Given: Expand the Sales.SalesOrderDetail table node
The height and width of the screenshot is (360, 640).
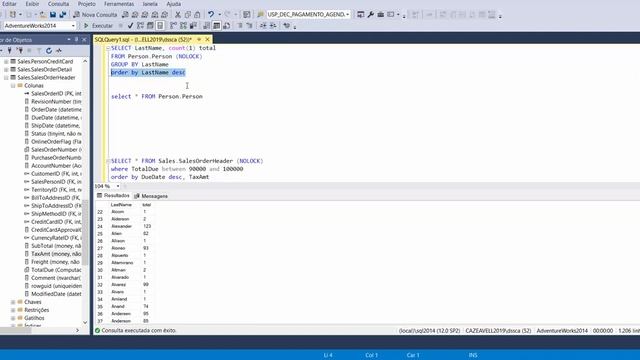Looking at the screenshot, I should pyautogui.click(x=6, y=70).
